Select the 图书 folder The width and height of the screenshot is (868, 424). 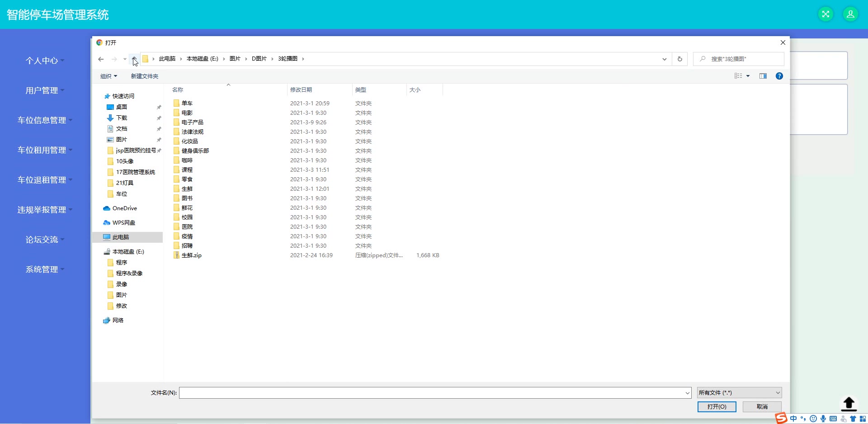point(187,198)
